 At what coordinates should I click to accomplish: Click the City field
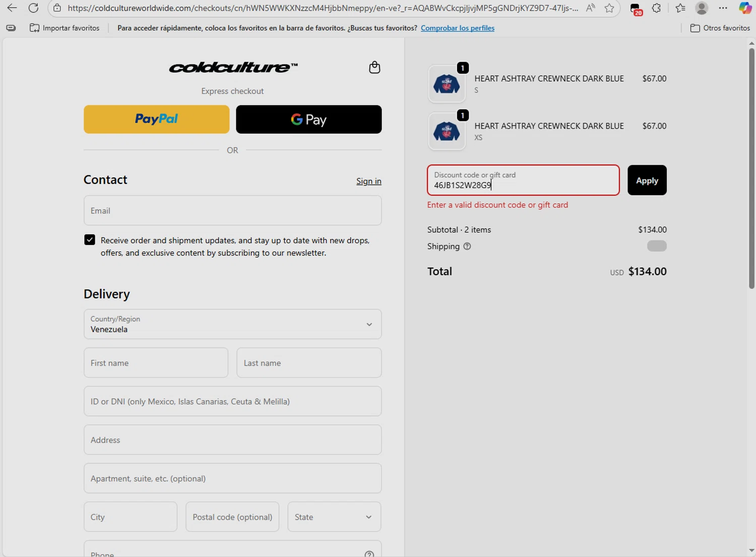(x=131, y=517)
